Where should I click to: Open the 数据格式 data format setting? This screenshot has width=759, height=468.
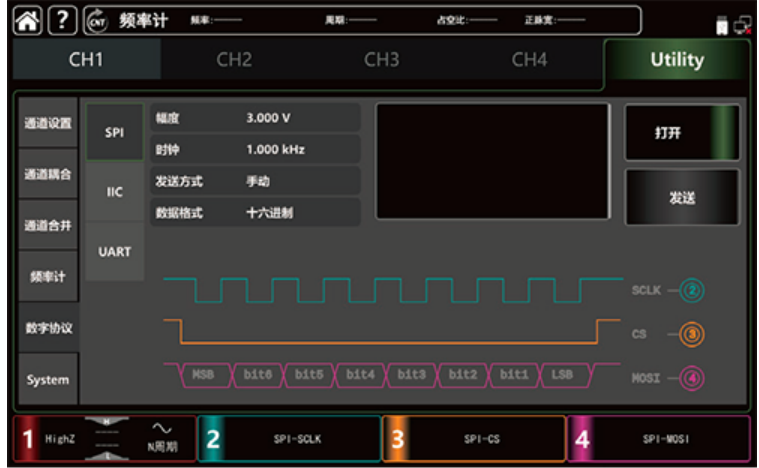(x=254, y=213)
